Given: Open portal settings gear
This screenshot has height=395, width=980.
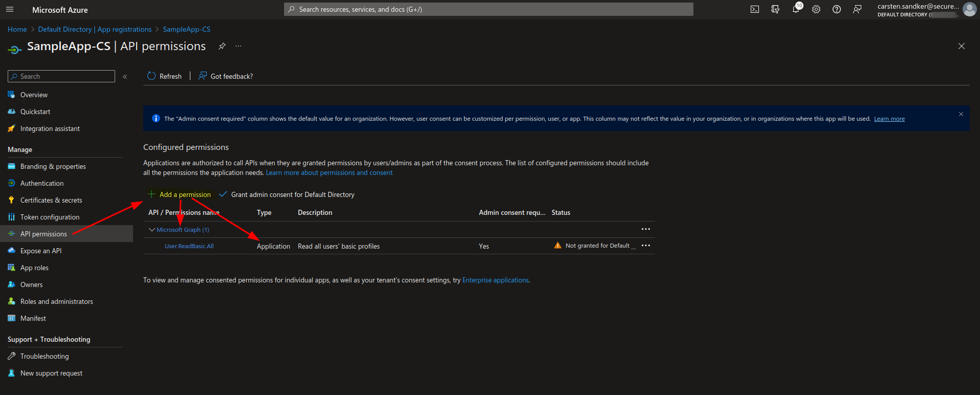Looking at the screenshot, I should click(x=816, y=9).
